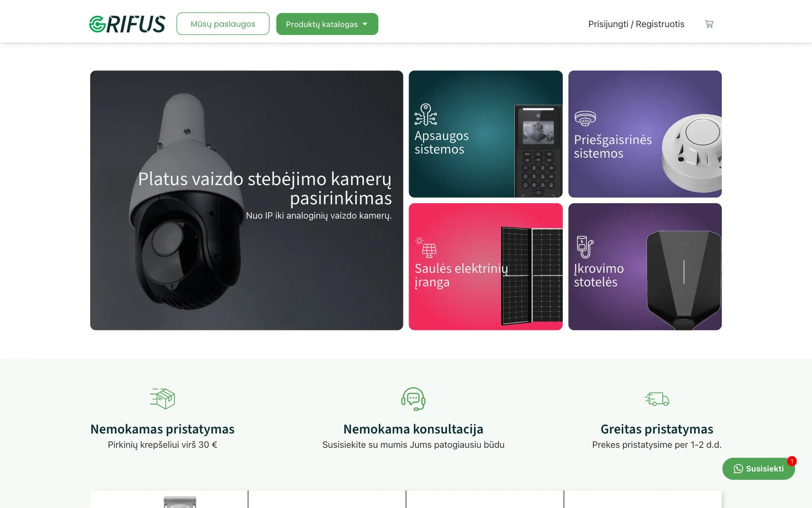Open the Apsaugos sistemos category tile
Image resolution: width=812 pixels, height=508 pixels.
[x=486, y=134]
